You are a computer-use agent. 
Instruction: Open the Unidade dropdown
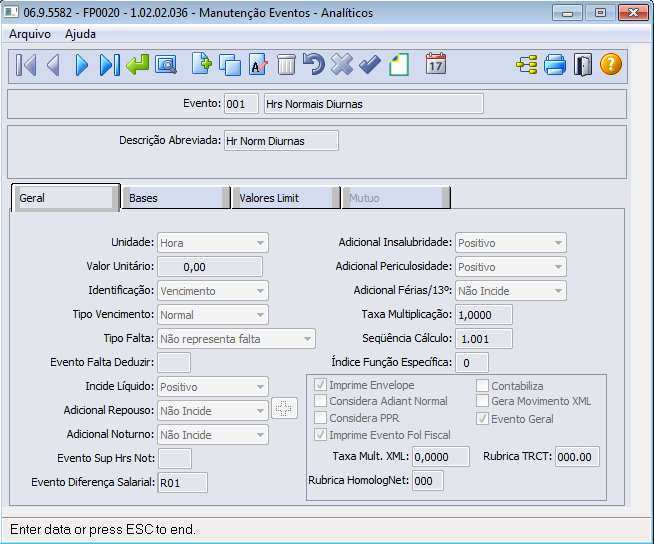point(213,243)
